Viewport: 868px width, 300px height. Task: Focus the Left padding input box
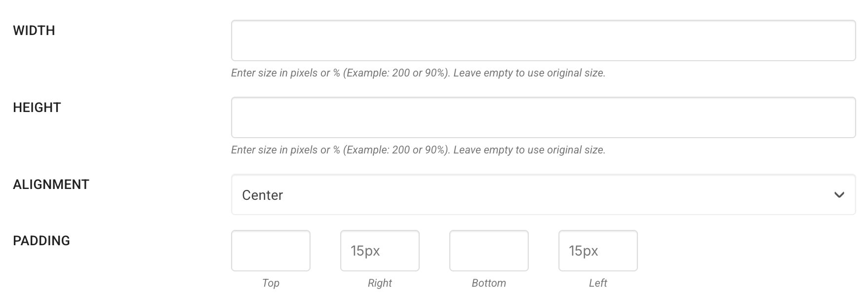click(598, 251)
